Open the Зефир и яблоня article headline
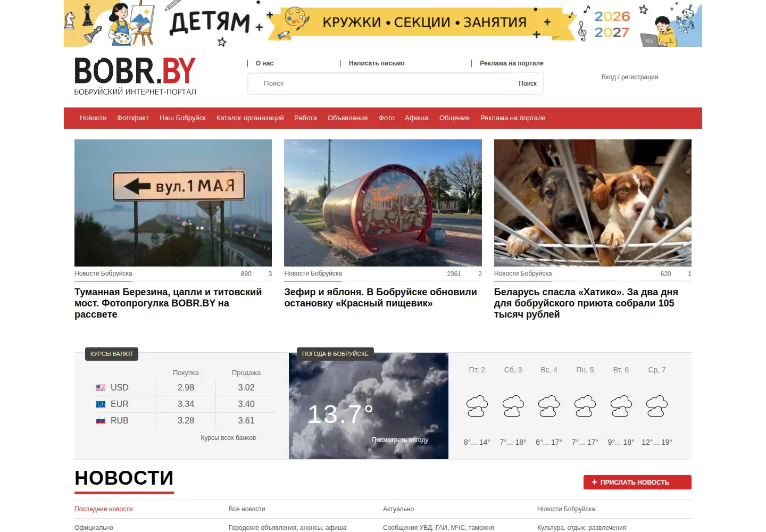This screenshot has width=766, height=532. coord(380,297)
